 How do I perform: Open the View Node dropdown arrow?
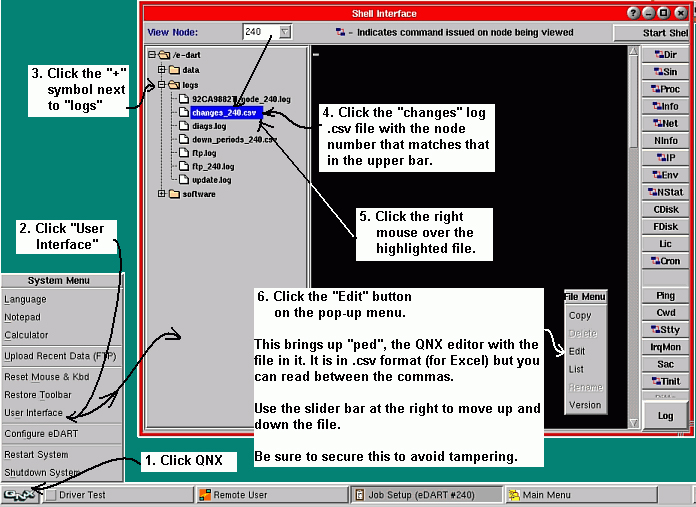point(285,32)
